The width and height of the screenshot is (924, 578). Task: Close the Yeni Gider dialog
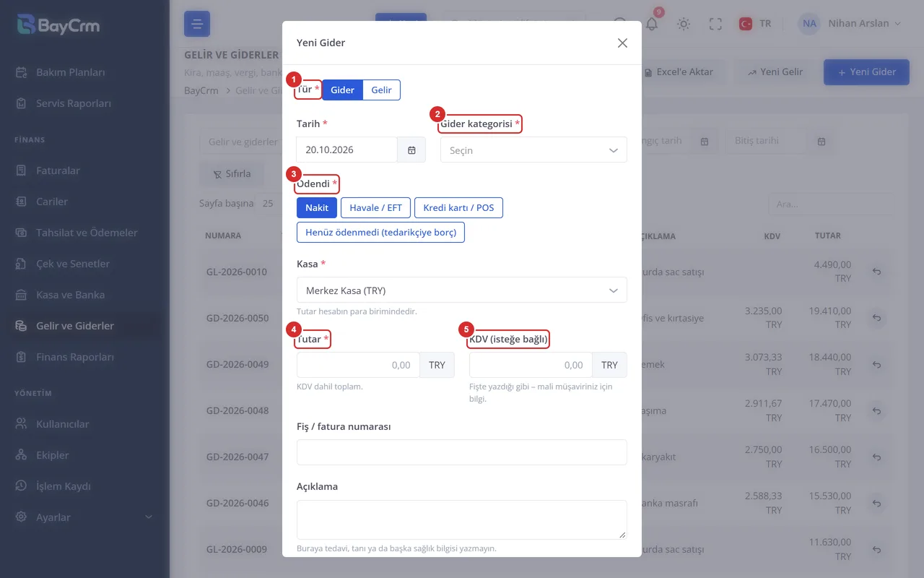[x=622, y=43]
